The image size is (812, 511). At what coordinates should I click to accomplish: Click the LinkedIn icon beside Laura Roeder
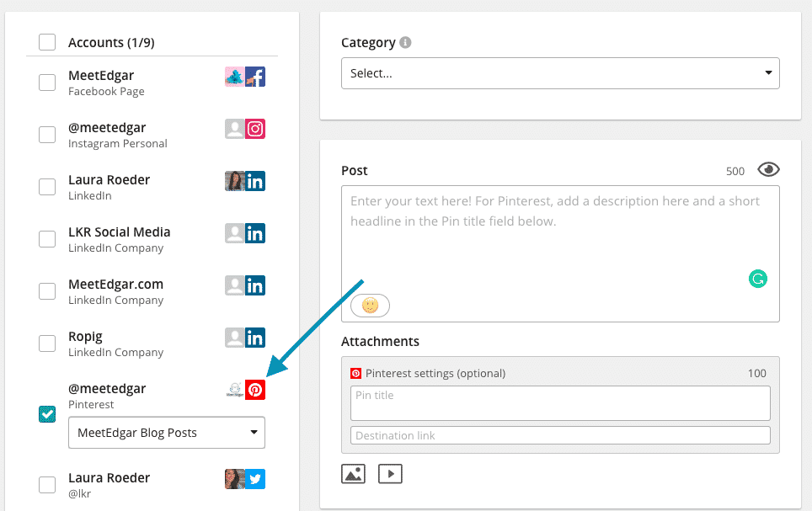tap(255, 181)
